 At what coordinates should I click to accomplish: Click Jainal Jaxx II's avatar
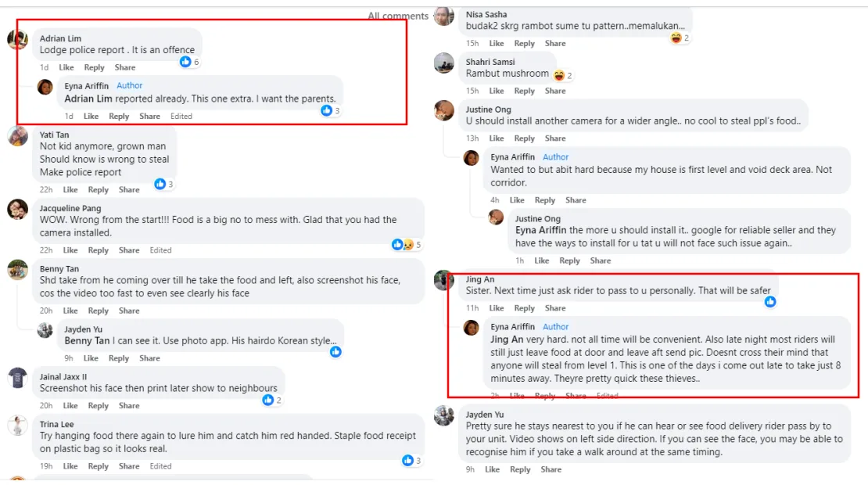18,378
